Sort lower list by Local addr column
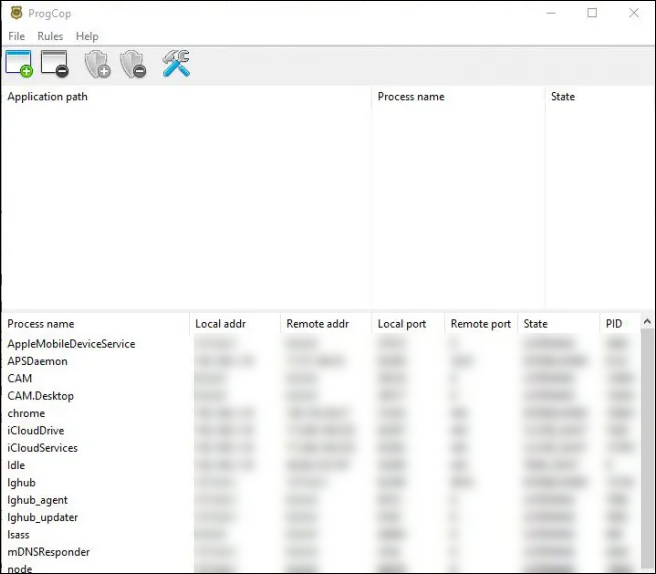 (x=221, y=324)
